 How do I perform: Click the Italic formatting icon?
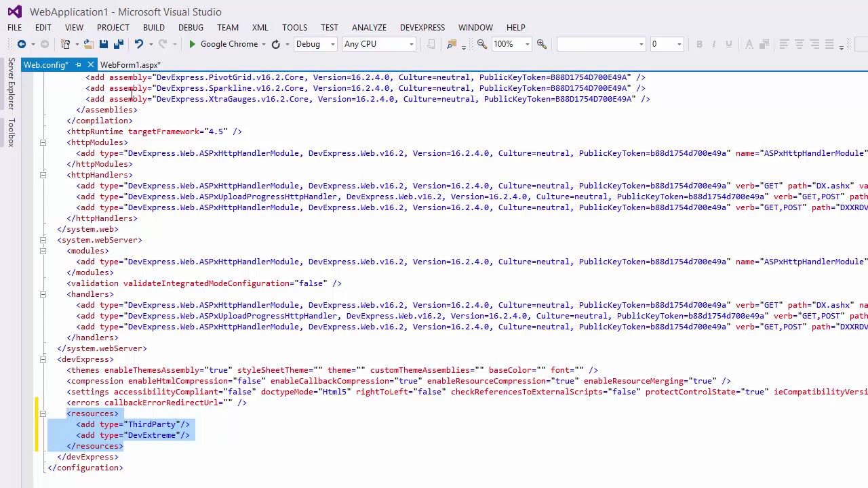click(713, 44)
